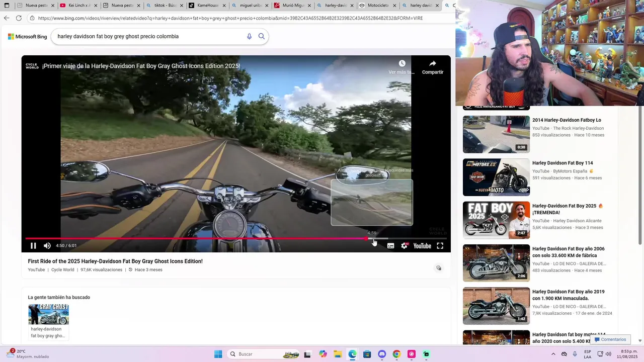Click the Cycle World channel logo in video
Viewport: 644px width, 362px height.
(32, 66)
